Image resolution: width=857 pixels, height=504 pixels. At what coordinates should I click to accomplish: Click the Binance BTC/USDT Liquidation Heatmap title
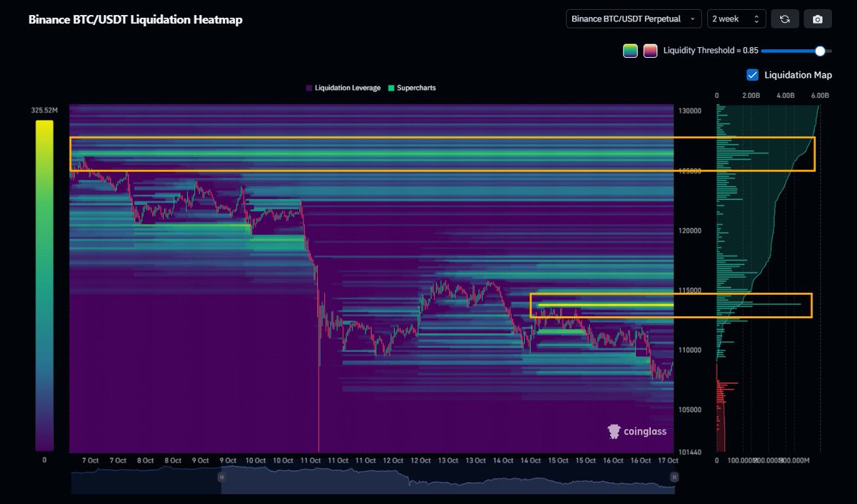point(135,20)
